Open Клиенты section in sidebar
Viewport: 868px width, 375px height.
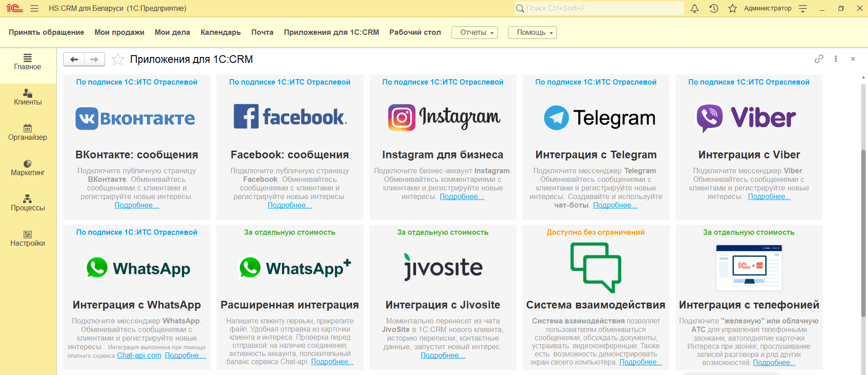pos(28,97)
